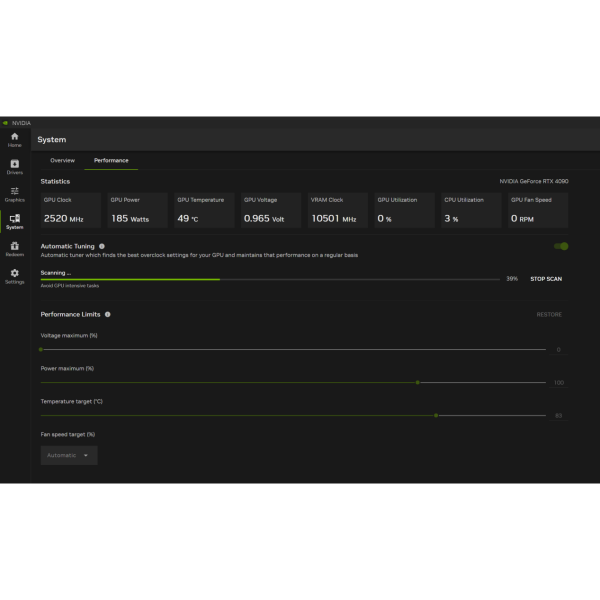Image resolution: width=600 pixels, height=600 pixels.
Task: Click the Power maximum slider handle
Action: (417, 382)
